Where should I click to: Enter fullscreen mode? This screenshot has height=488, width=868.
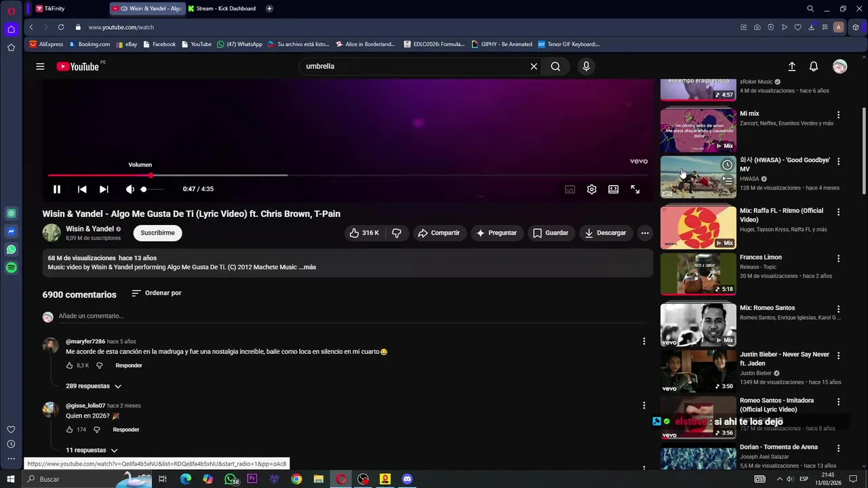(x=635, y=190)
